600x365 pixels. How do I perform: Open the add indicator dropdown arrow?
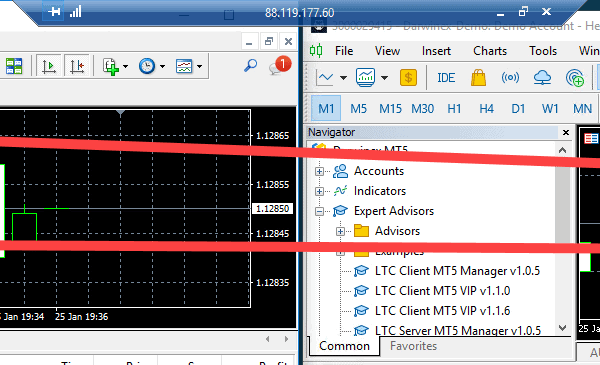(126, 67)
